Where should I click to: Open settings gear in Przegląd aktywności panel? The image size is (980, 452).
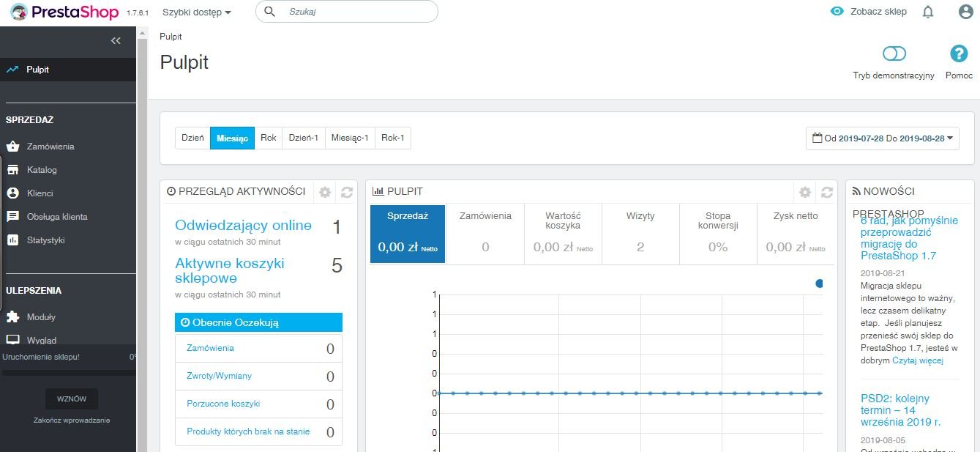pos(325,192)
